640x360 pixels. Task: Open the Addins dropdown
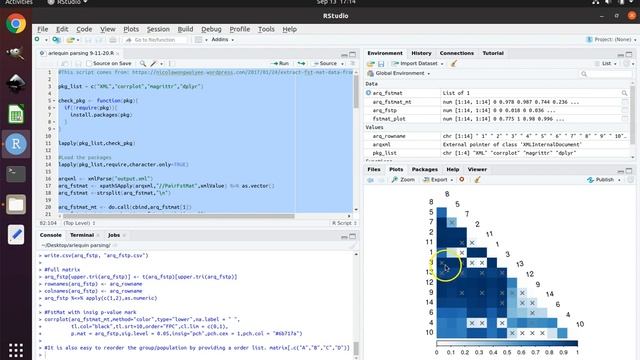[222, 40]
